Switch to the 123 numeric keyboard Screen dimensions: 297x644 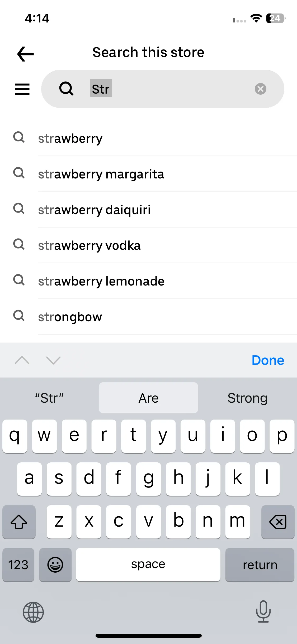tap(18, 565)
